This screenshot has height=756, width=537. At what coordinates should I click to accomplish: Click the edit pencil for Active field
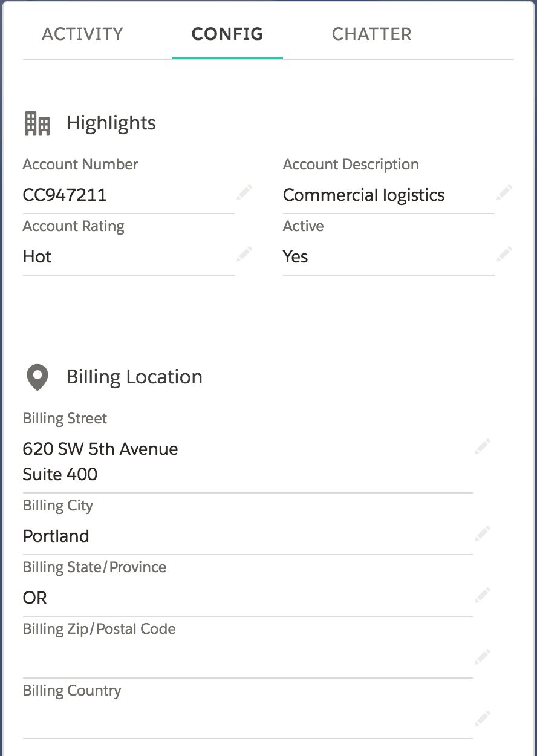[x=504, y=254]
